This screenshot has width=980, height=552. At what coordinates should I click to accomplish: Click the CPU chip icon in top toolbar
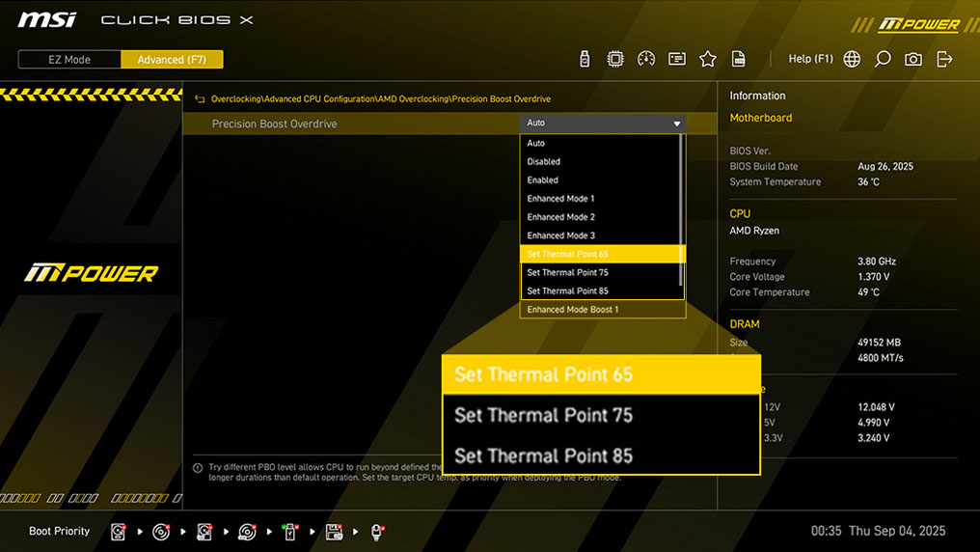point(615,59)
